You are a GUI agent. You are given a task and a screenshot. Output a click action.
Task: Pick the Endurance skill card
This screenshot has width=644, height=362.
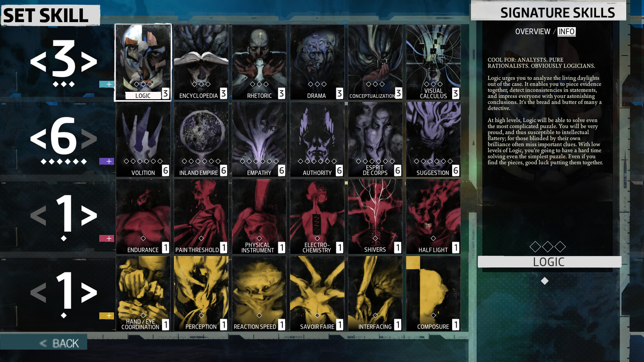143,217
